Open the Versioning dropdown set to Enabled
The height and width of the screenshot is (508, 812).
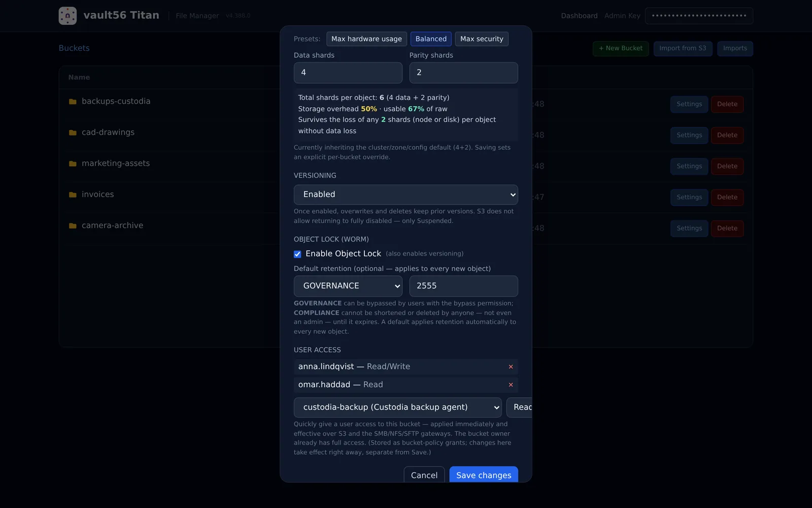click(x=406, y=195)
